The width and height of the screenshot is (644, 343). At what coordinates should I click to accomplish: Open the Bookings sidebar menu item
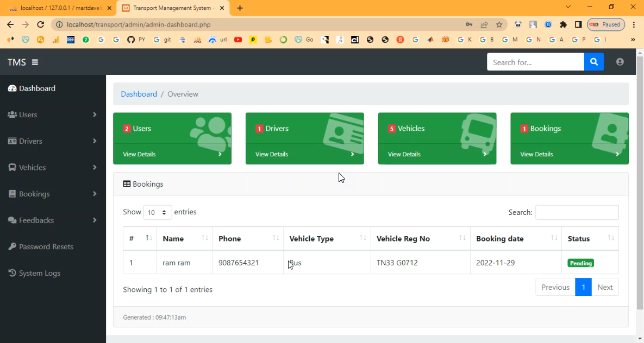coord(52,194)
